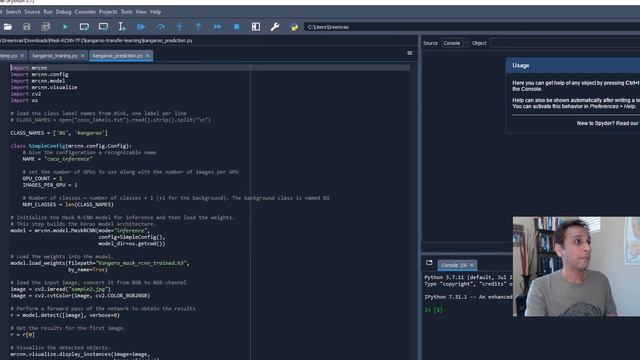Click the CLASS_NAMES = ['BG', 'kangaroo'] line
The image size is (640, 360).
click(x=59, y=133)
